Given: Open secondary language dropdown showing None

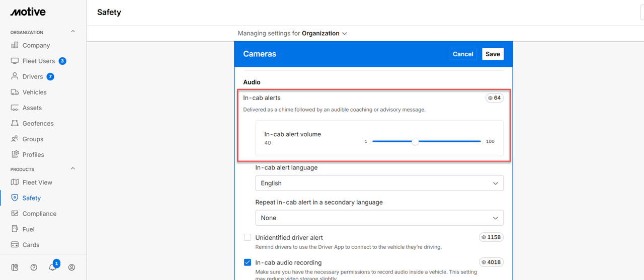Looking at the screenshot, I should (379, 218).
